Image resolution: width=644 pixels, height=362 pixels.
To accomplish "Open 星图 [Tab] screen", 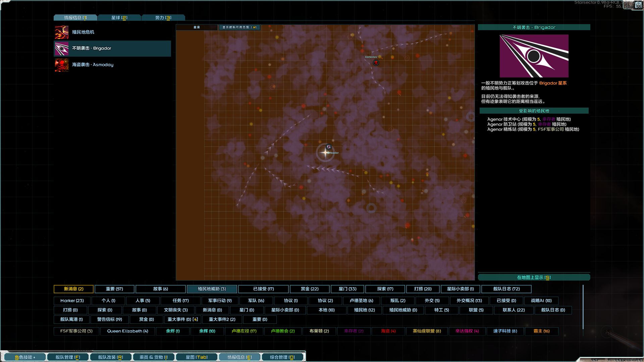I will 197,357.
